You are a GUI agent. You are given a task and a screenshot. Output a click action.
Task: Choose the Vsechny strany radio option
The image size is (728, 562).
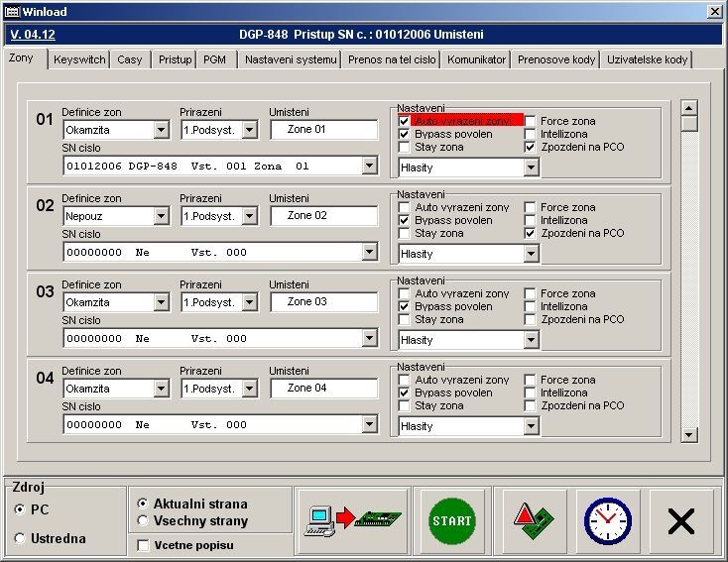point(143,520)
